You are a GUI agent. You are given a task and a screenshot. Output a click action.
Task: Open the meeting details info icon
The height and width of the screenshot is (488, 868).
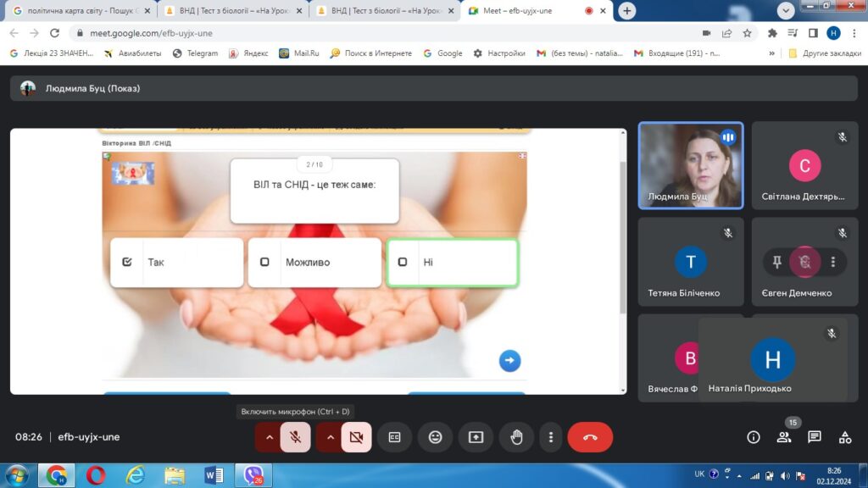[x=753, y=437]
